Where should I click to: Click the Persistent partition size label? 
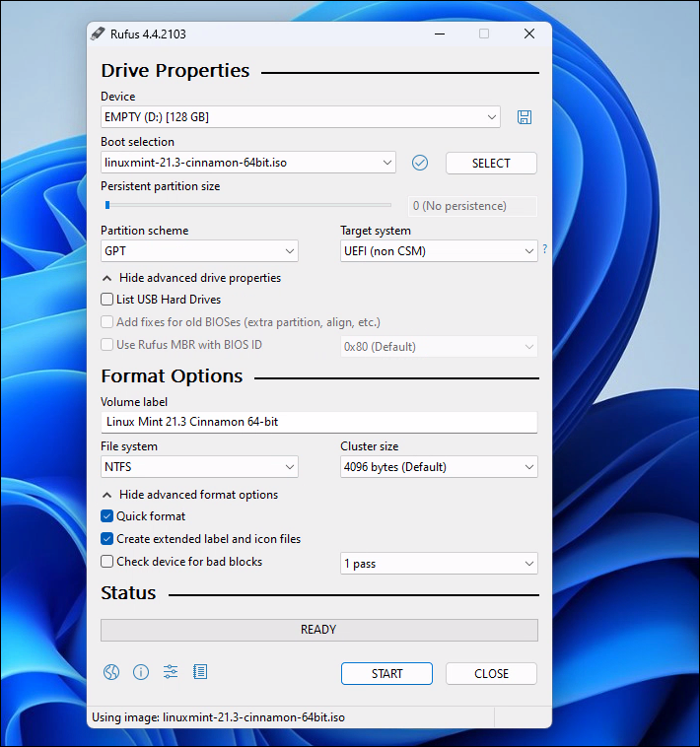point(161,186)
